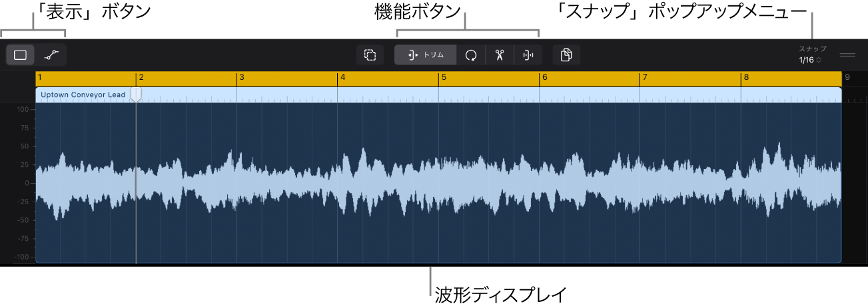Select the Stretch function button
This screenshot has height=306, width=868.
(528, 55)
